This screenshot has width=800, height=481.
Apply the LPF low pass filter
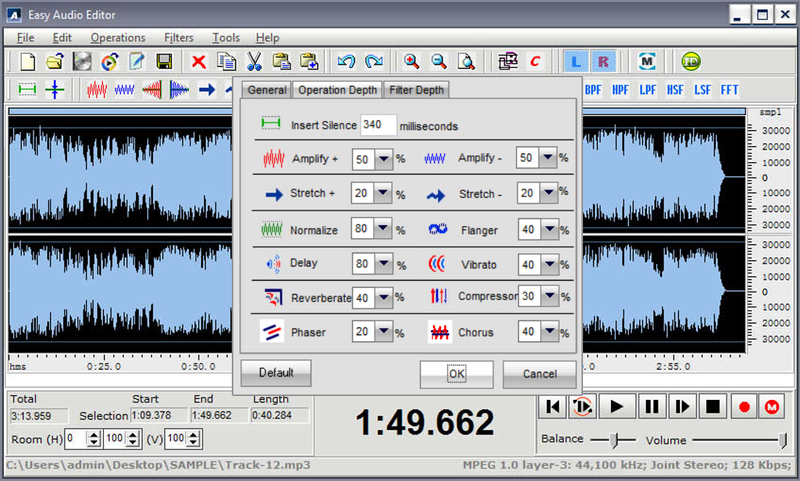647,90
